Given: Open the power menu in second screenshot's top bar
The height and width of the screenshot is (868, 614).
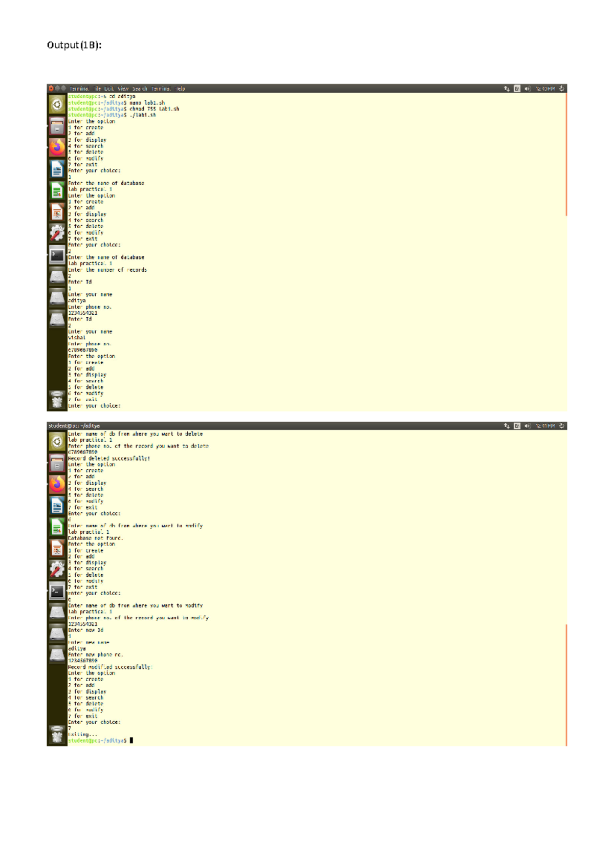Looking at the screenshot, I should coord(561,426).
